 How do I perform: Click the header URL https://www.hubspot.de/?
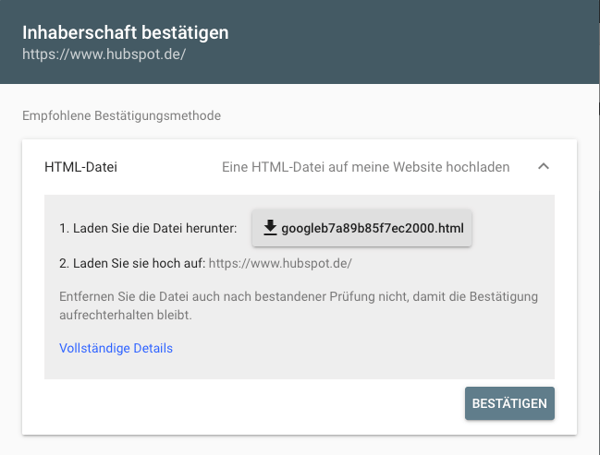click(x=104, y=54)
